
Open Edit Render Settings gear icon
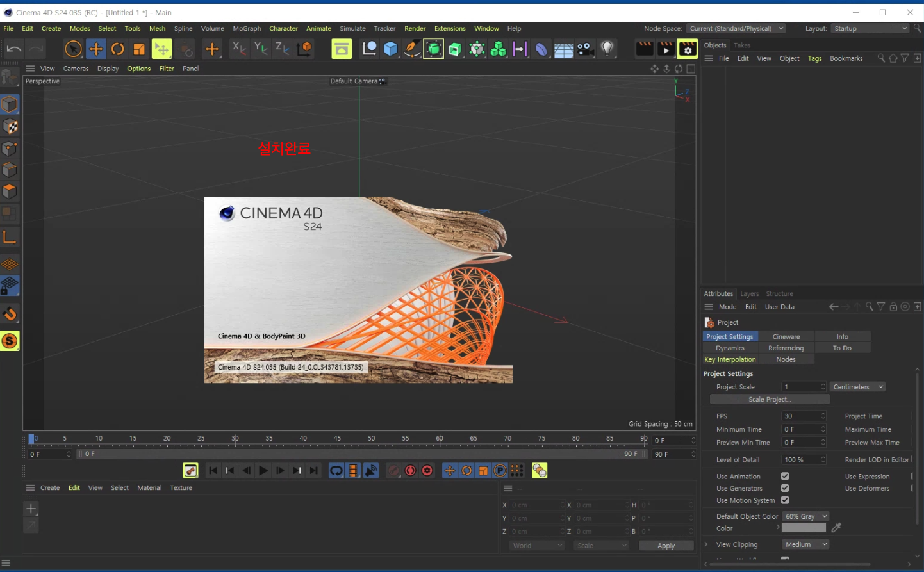tap(688, 49)
